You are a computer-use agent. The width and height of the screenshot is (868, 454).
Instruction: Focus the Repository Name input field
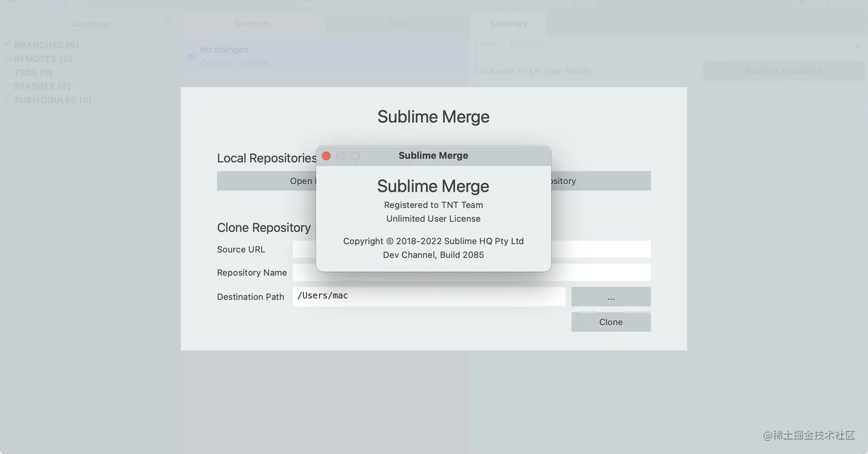(x=472, y=273)
